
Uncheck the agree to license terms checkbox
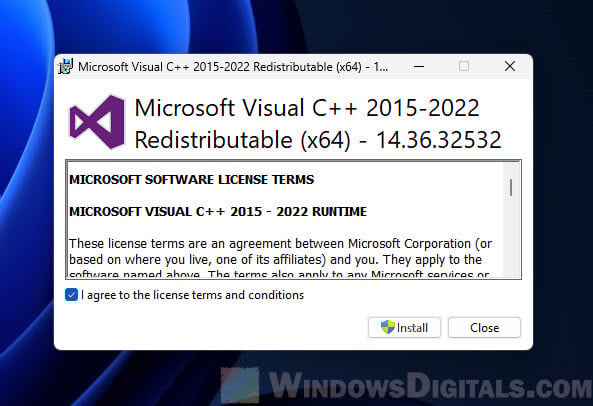71,295
